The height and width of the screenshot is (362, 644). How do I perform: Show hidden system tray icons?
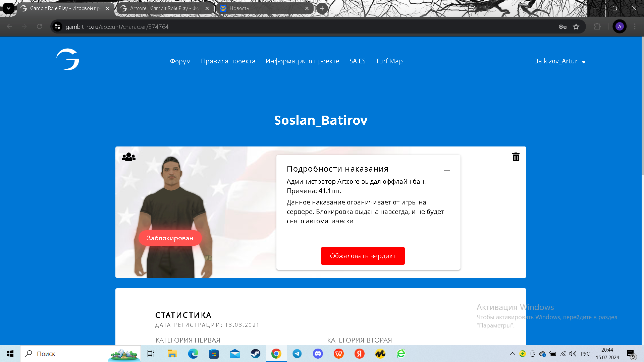(512, 354)
